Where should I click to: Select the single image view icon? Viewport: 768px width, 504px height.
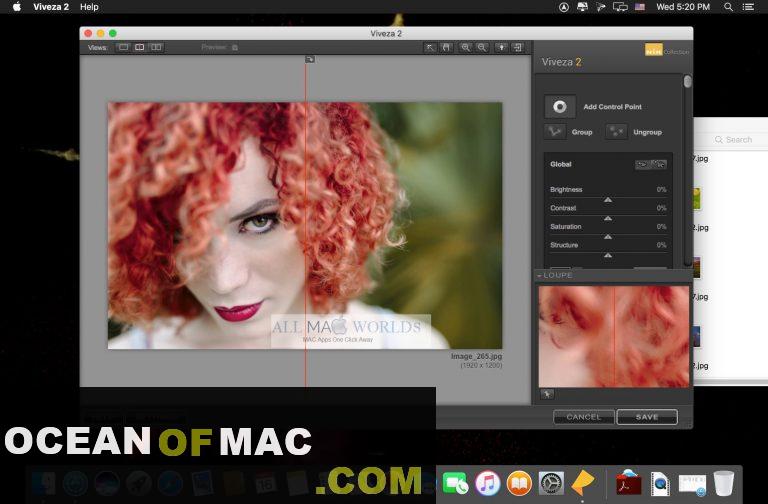pyautogui.click(x=123, y=47)
